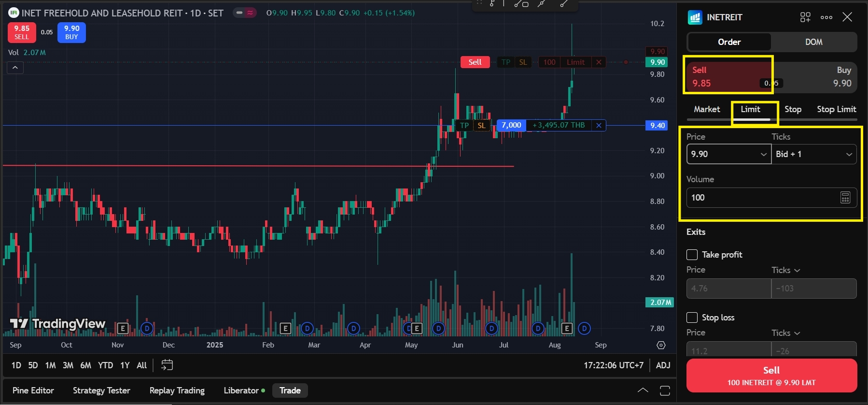Open the Replay Trading tab
Image resolution: width=868 pixels, height=405 pixels.
[177, 391]
